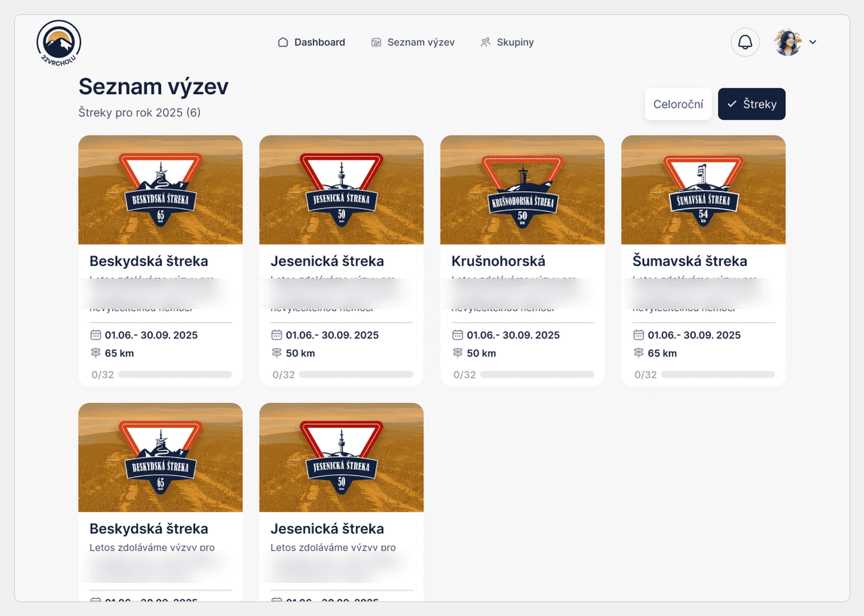Click '0/32' count in Šumavská card
Image resolution: width=864 pixels, height=616 pixels.
tap(646, 374)
